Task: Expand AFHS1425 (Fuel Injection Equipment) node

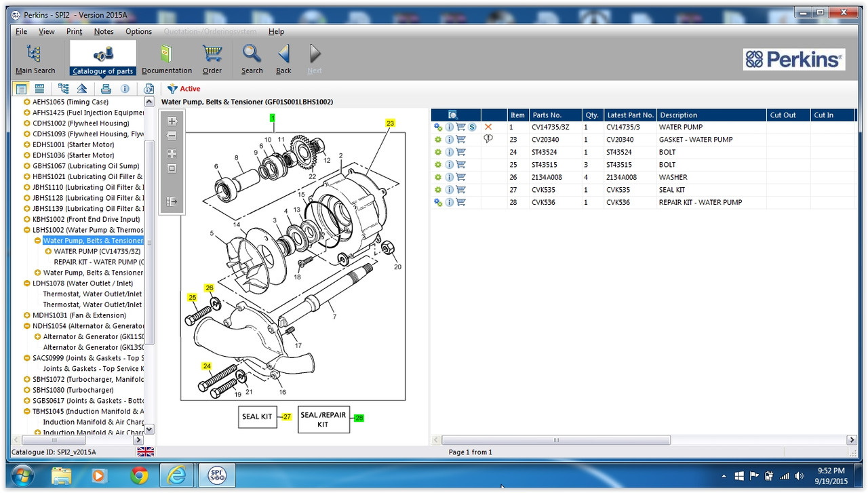Action: click(26, 113)
